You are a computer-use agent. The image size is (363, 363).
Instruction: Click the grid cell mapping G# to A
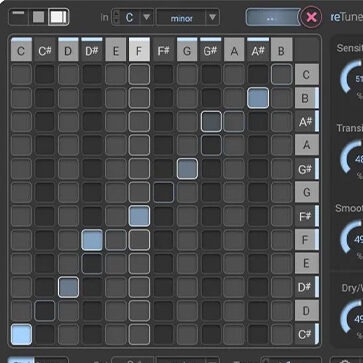211,145
